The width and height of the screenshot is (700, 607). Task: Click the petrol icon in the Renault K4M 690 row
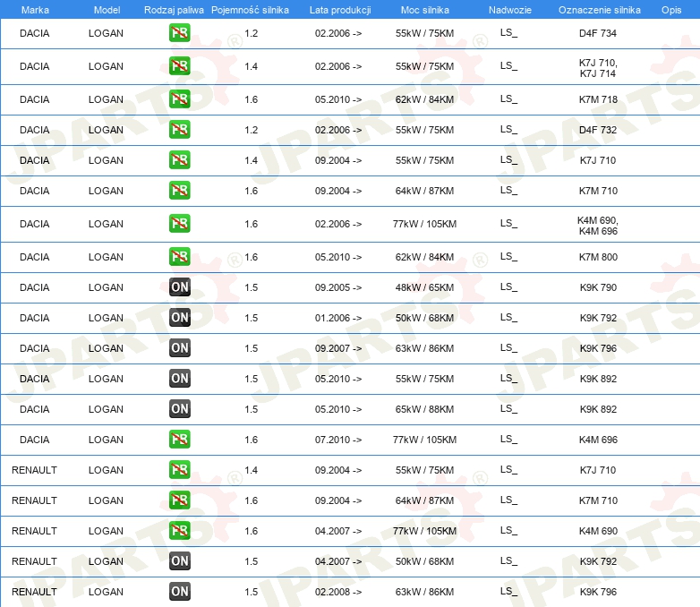pos(179,531)
